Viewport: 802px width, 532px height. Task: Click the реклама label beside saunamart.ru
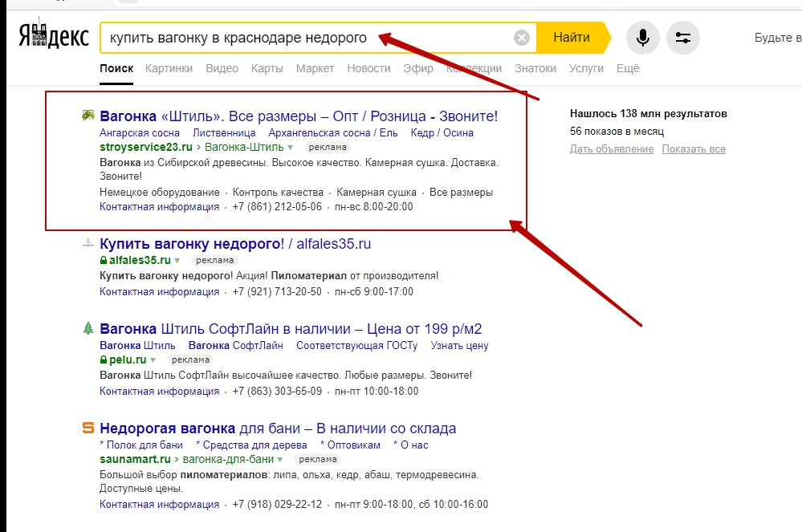point(318,460)
